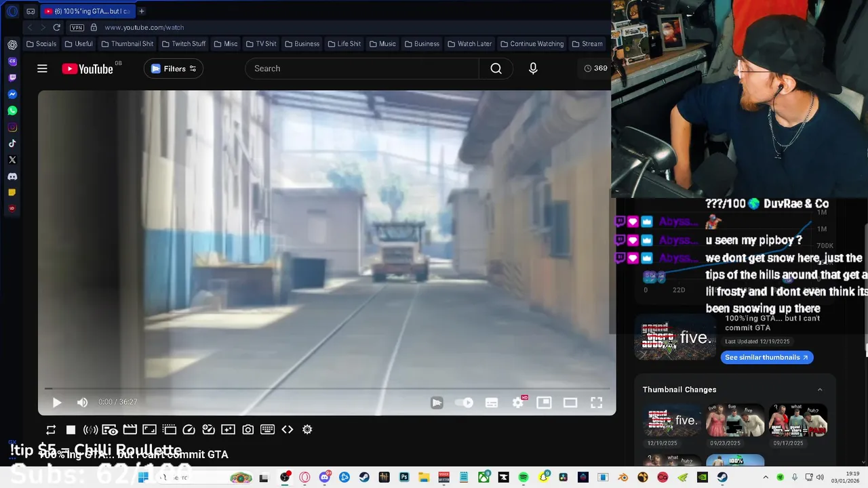Open the Misc bookmark folder
Screen dimensions: 868x488
(x=226, y=44)
